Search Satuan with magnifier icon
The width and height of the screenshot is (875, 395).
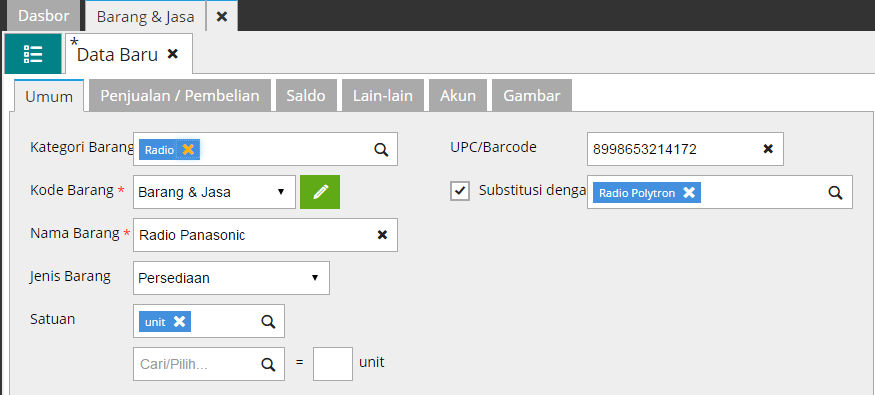[x=268, y=321]
